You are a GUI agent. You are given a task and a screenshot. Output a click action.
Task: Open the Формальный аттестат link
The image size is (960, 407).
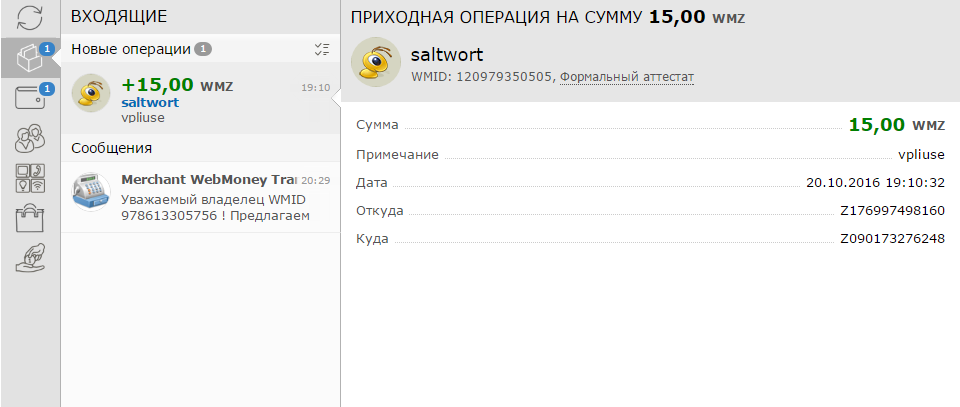pyautogui.click(x=627, y=77)
